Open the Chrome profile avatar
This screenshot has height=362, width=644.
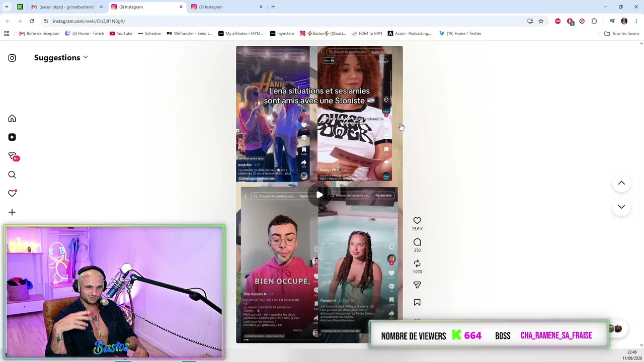(x=624, y=21)
